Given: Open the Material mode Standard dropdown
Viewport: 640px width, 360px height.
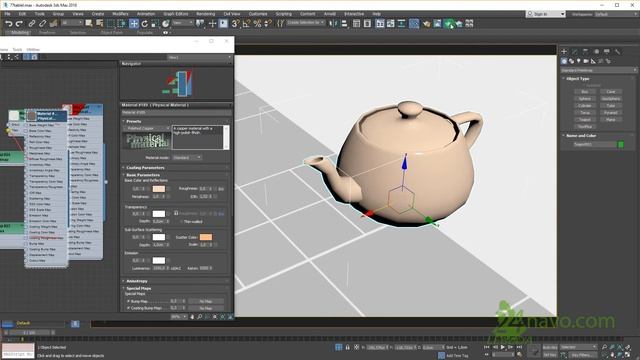Looking at the screenshot, I should 187,157.
